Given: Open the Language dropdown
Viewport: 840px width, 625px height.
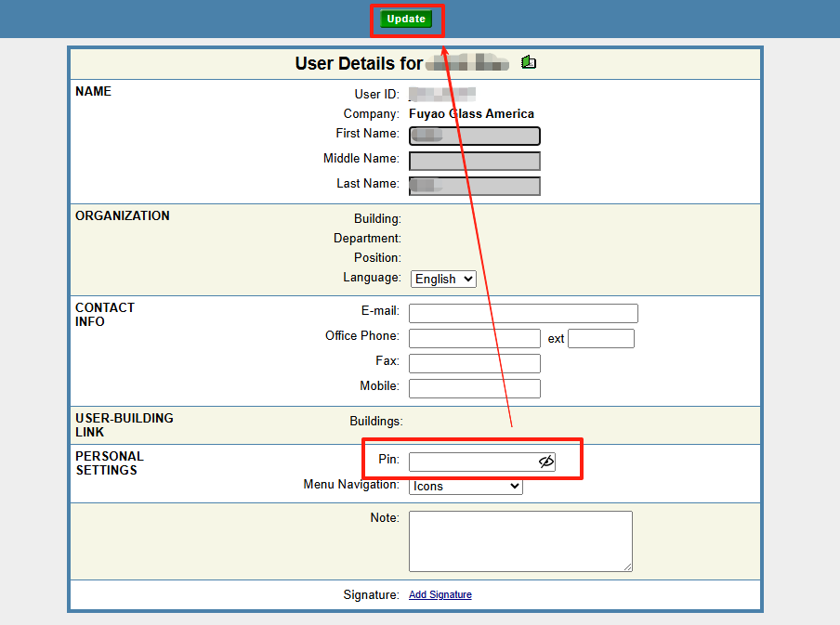Looking at the screenshot, I should [443, 279].
